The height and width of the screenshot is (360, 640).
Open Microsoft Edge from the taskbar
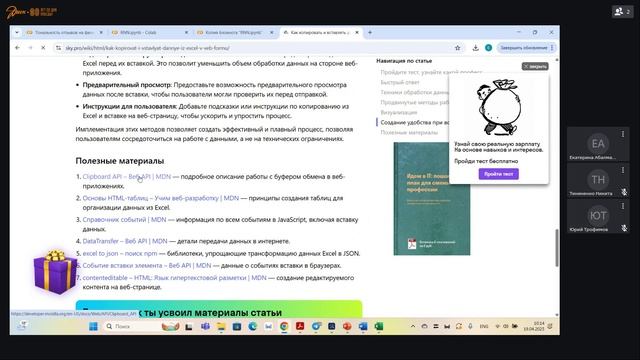point(253,326)
